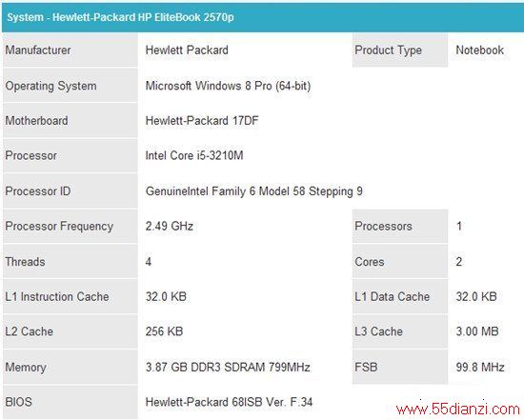
Task: Click the Hewlett Packard manufacturer value
Action: coord(187,50)
